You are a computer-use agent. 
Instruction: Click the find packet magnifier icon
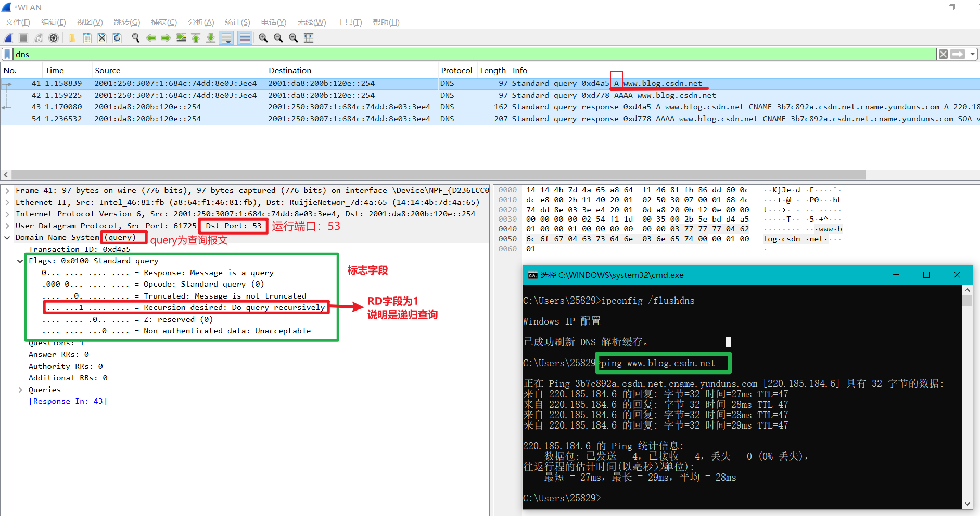[136, 38]
